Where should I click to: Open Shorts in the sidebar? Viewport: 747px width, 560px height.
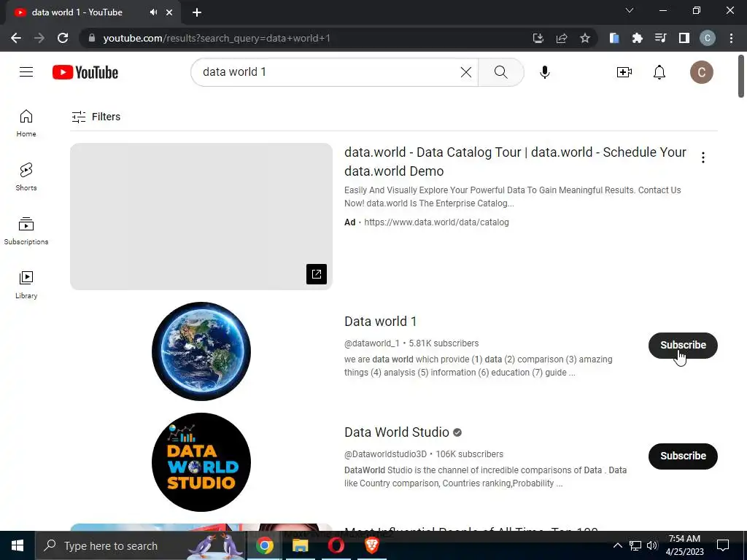[26, 177]
